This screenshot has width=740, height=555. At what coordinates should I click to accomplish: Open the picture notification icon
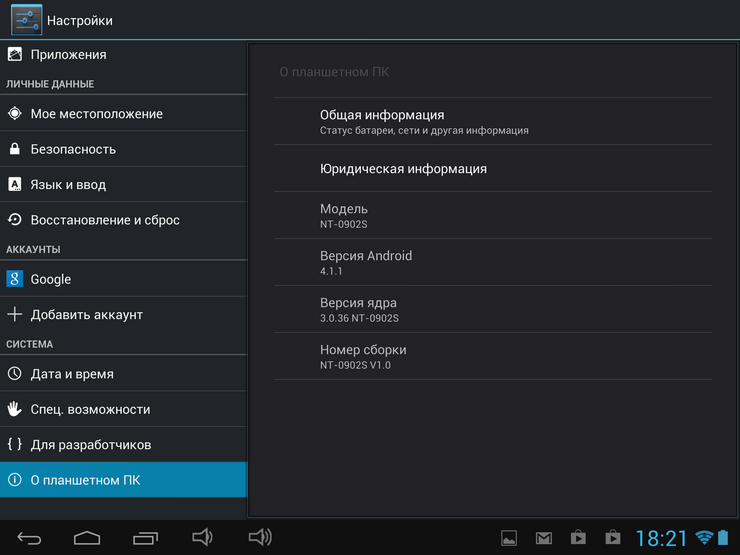[x=509, y=538]
